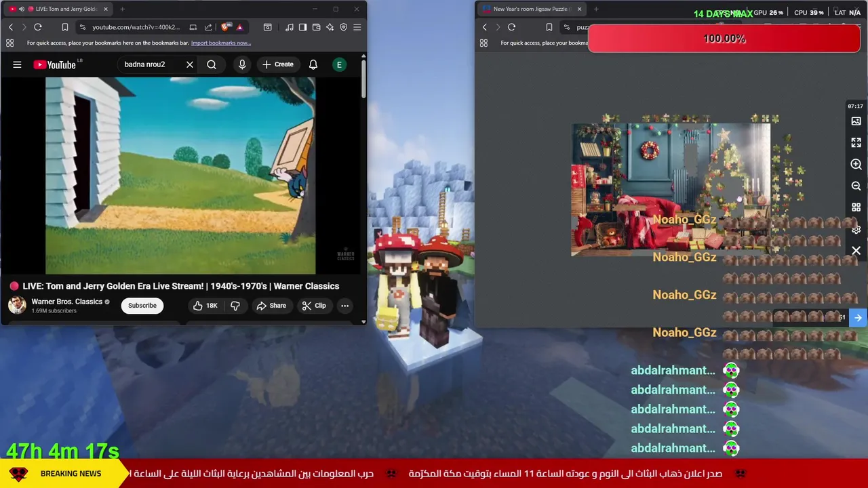The height and width of the screenshot is (488, 868).
Task: Open site settings icon in YouTube address bar
Action: 82,27
